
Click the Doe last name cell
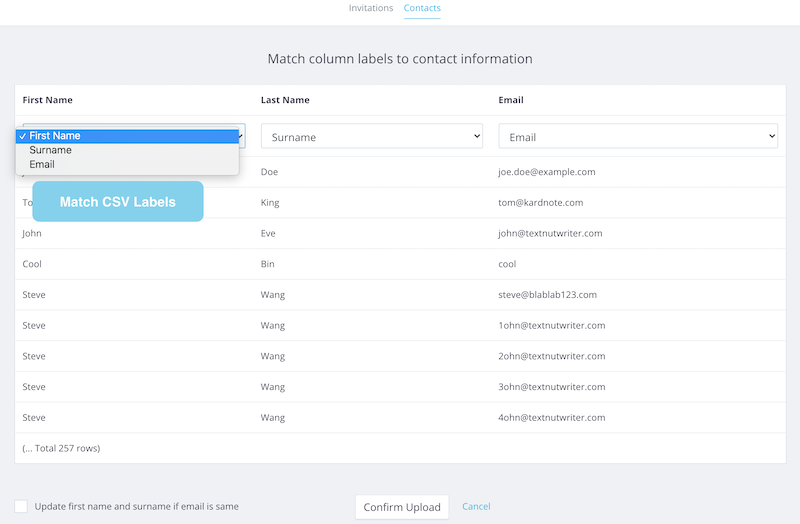(269, 172)
